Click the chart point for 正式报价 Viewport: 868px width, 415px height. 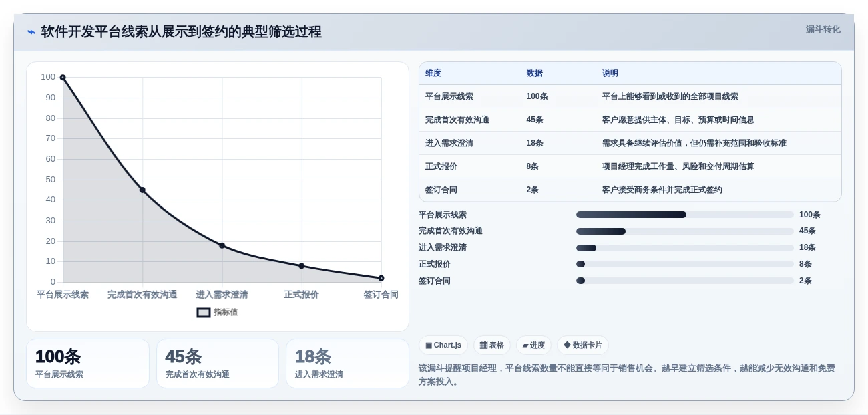coord(302,266)
